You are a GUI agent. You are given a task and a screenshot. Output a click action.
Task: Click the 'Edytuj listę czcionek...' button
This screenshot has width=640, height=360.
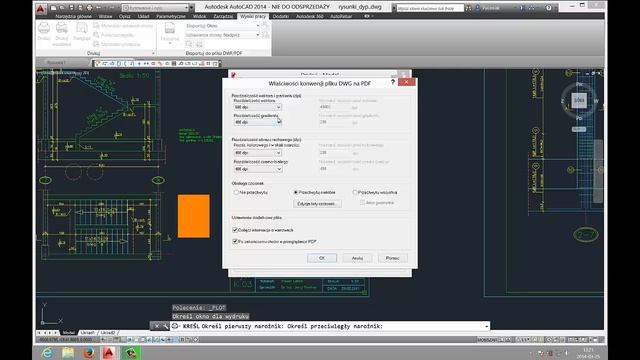[x=317, y=203]
